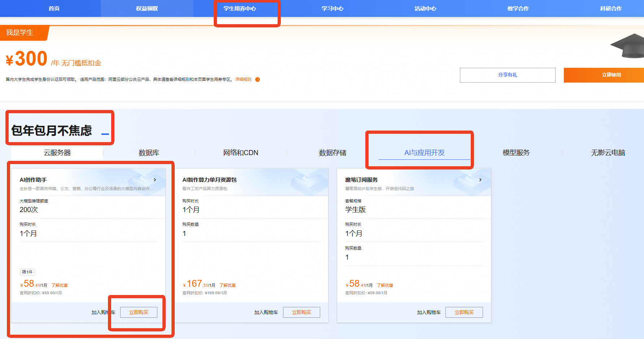This screenshot has height=339, width=644.
Task: Click the ¥167.31/1月 price
Action: (x=199, y=284)
